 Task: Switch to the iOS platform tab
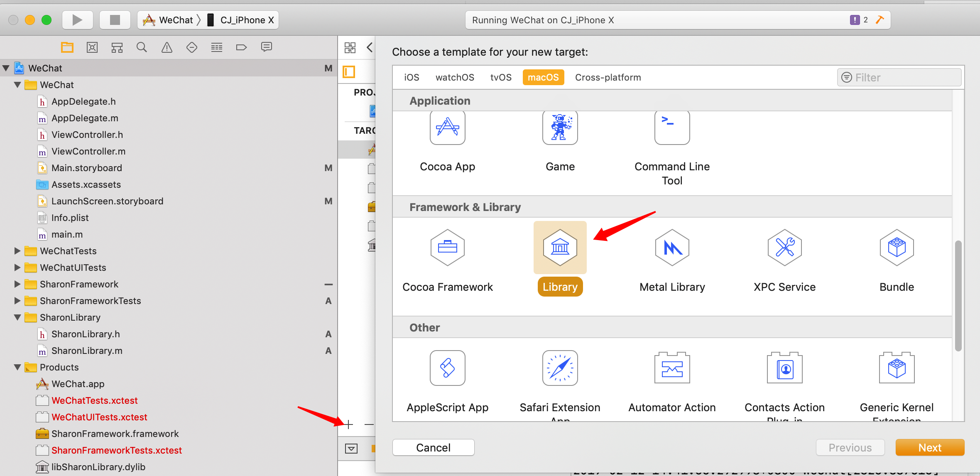pyautogui.click(x=412, y=77)
